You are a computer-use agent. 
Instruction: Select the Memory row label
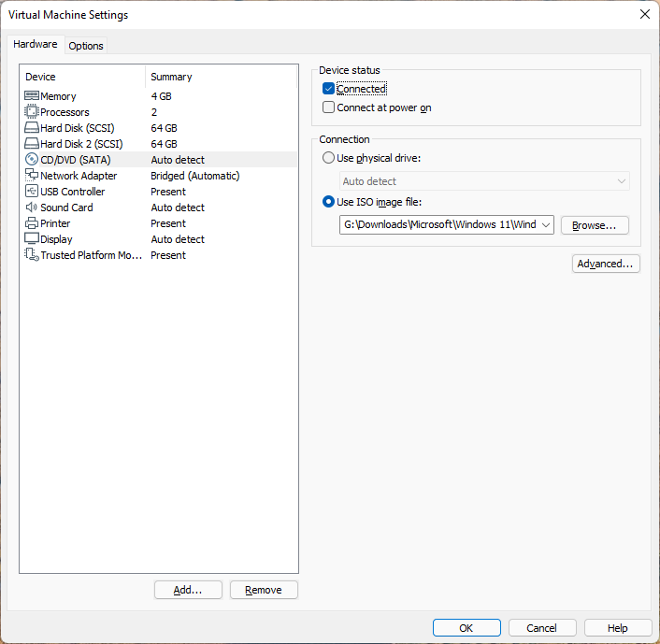[x=58, y=96]
